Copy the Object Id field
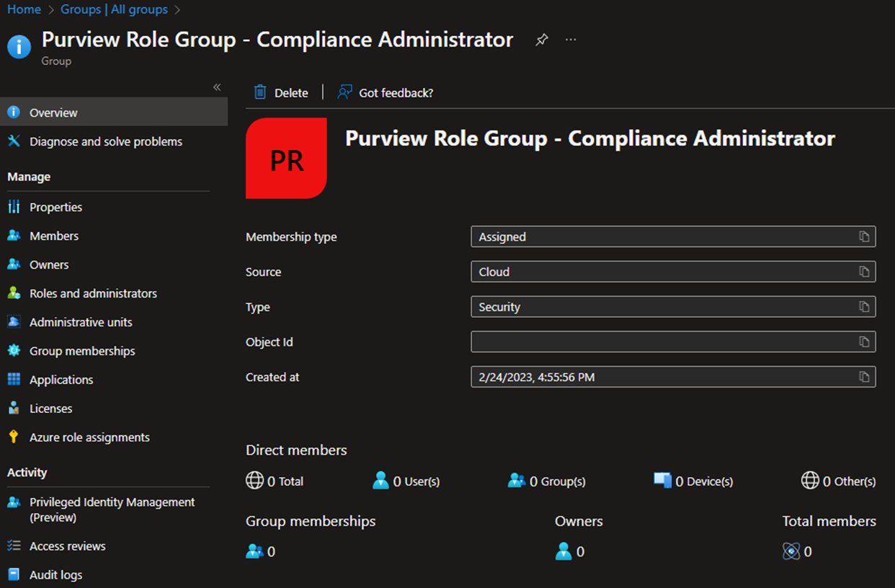 point(864,342)
